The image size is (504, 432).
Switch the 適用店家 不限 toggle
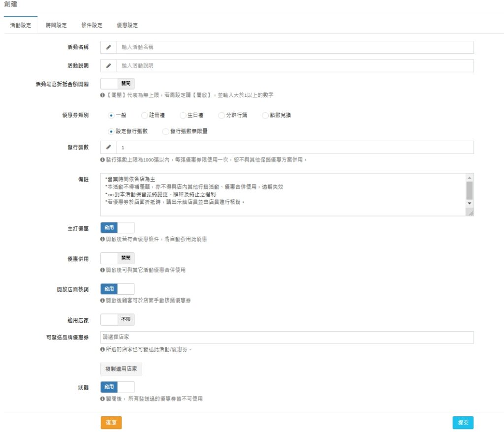(117, 319)
